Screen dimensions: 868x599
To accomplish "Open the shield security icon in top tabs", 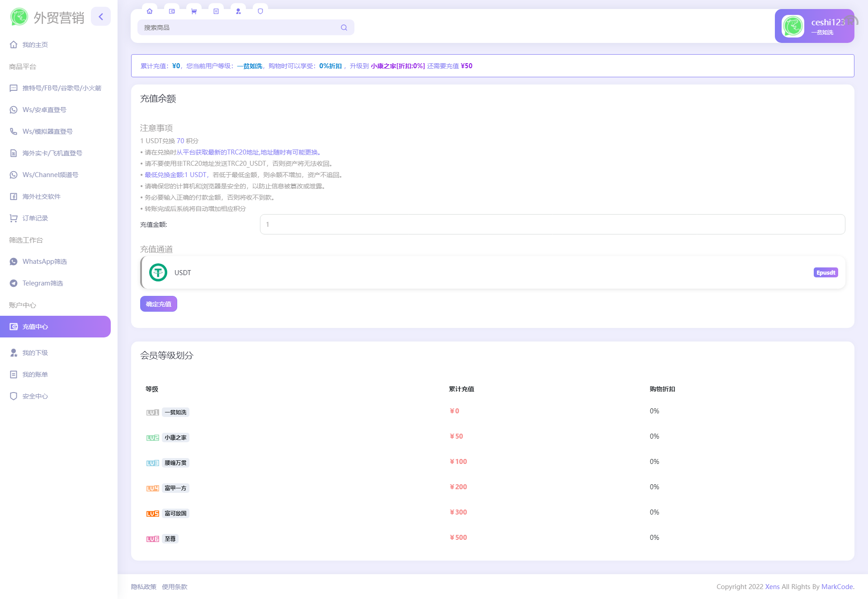I will pyautogui.click(x=260, y=11).
